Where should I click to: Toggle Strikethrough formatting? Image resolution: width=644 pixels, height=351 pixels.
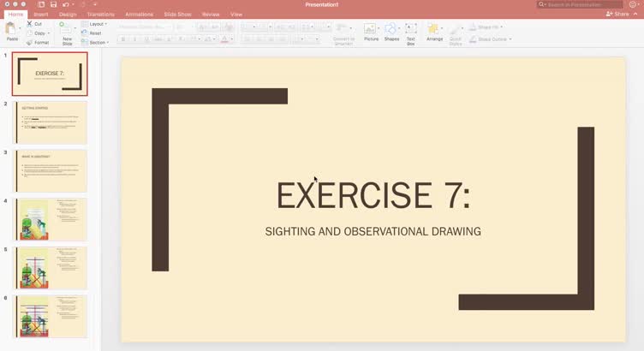click(158, 39)
